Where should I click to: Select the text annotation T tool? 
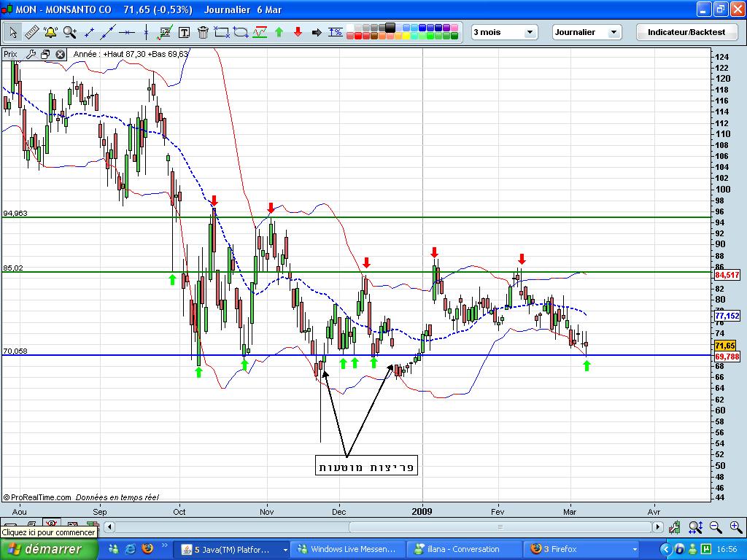[184, 32]
